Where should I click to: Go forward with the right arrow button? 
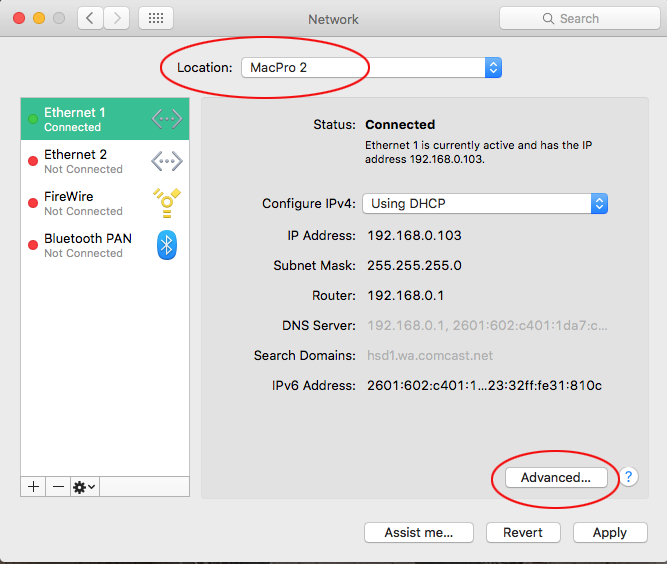click(117, 18)
